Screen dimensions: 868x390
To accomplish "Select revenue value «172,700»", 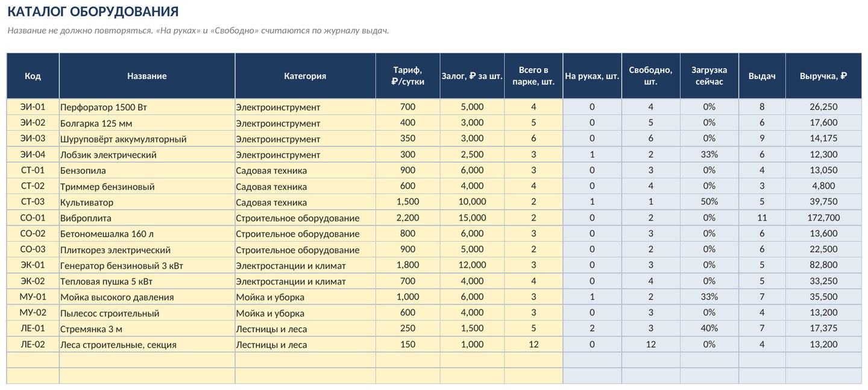I will (x=824, y=218).
